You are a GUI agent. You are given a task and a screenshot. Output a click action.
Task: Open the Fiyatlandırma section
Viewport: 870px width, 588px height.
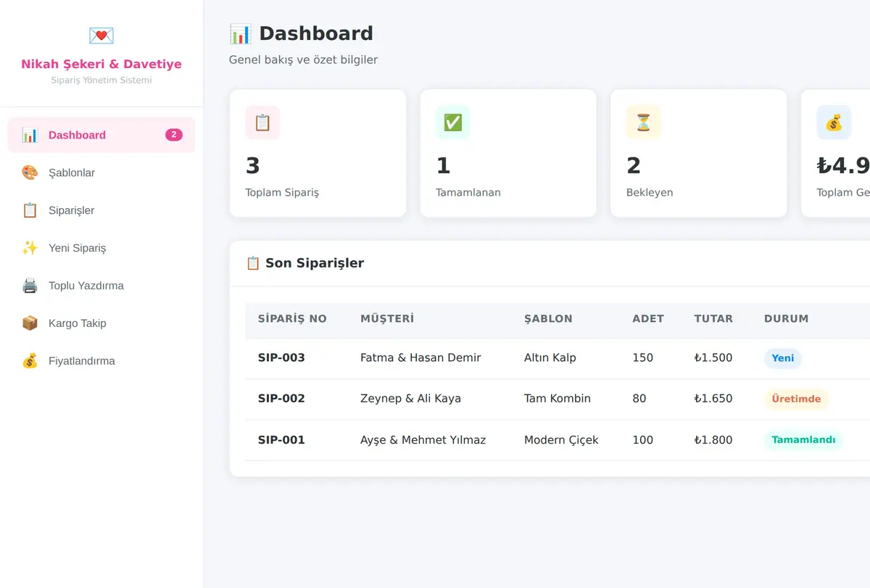[x=101, y=361]
